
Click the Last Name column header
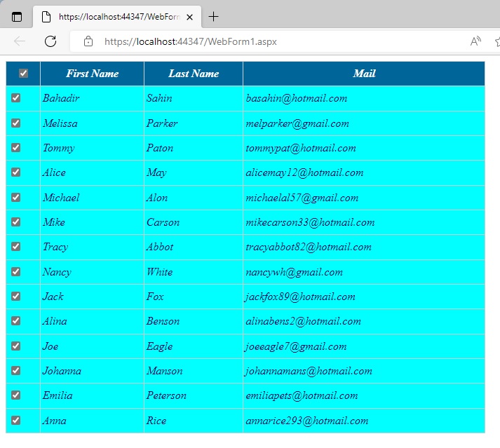coord(194,74)
